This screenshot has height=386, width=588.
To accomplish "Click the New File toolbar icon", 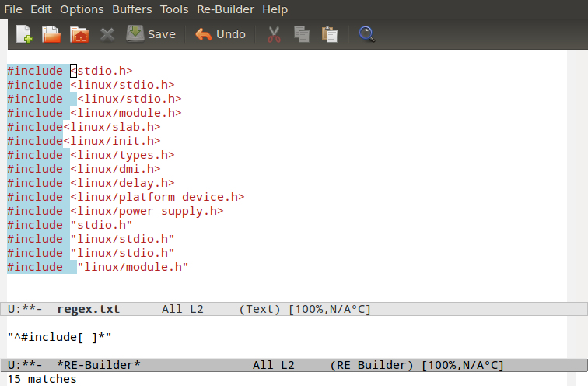I will pos(25,34).
